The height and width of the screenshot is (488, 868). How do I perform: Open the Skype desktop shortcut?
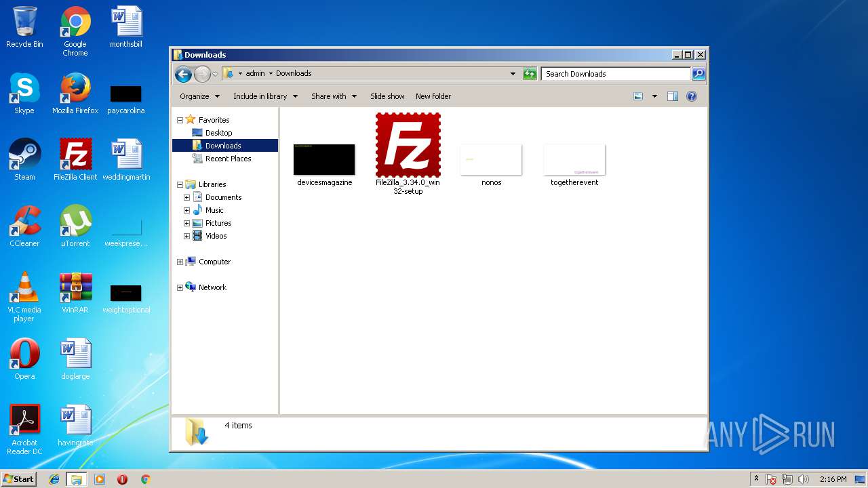pos(24,94)
